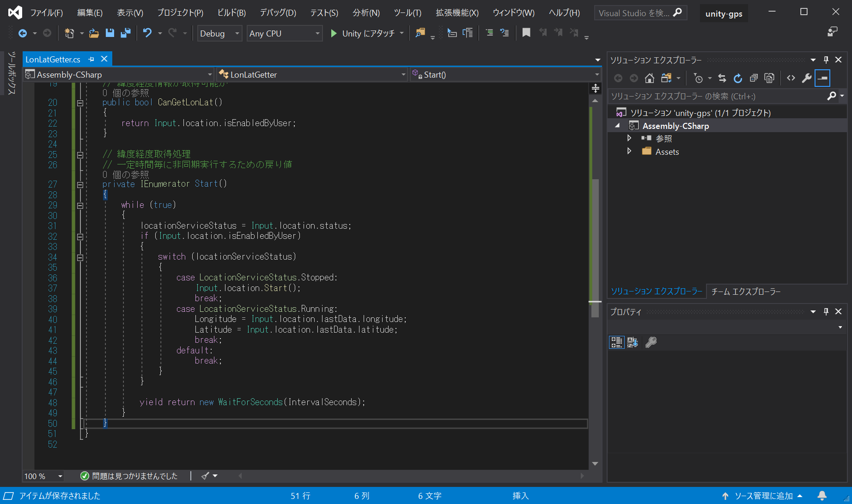Switch to the ソリューション エクスプローラー bottom tab

pyautogui.click(x=657, y=291)
